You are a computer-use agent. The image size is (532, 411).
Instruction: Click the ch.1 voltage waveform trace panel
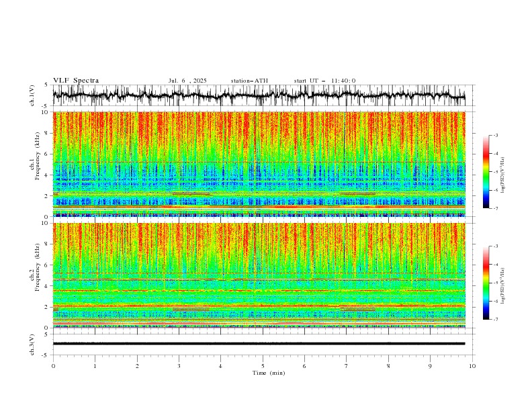(x=264, y=95)
